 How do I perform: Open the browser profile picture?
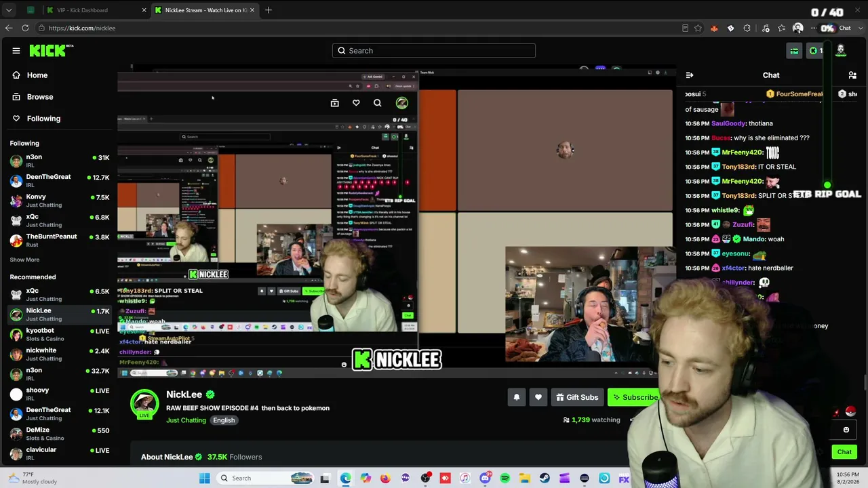coord(797,28)
